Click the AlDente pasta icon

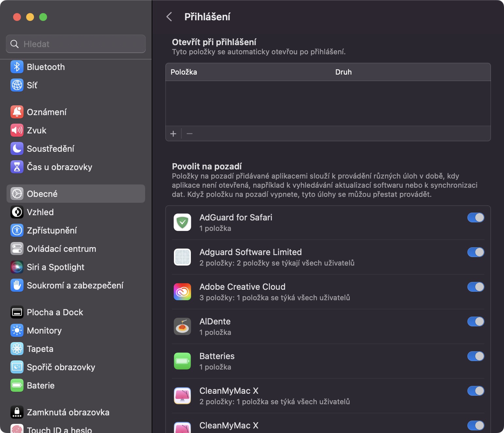[182, 326]
